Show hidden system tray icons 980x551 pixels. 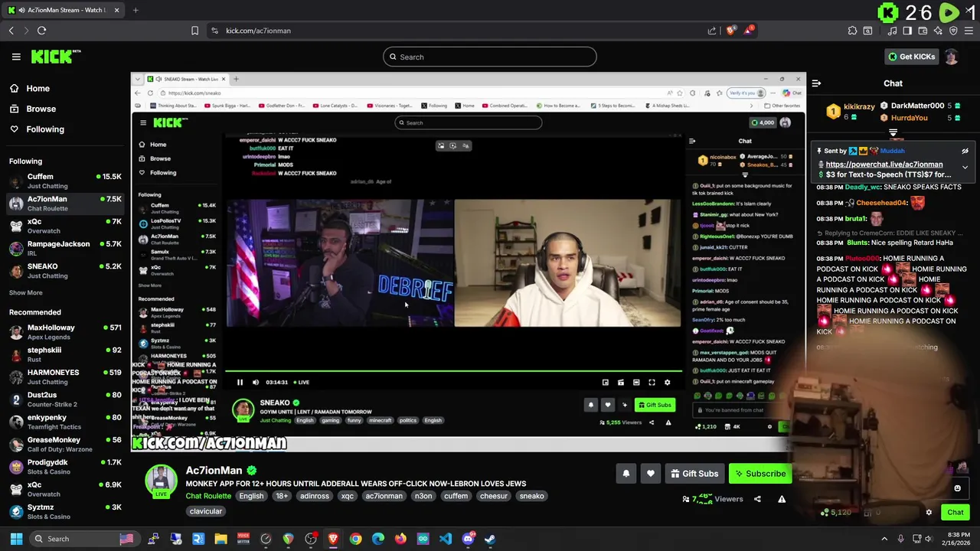(884, 539)
